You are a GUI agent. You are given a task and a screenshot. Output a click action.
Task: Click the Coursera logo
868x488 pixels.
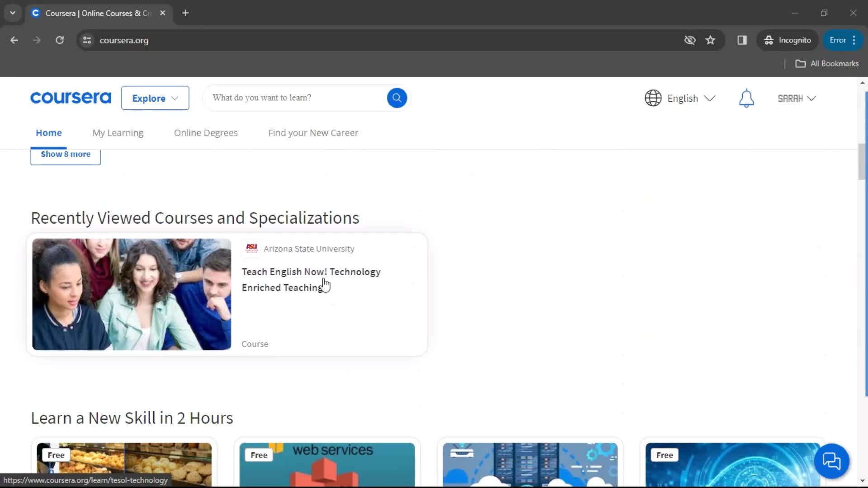tap(71, 98)
